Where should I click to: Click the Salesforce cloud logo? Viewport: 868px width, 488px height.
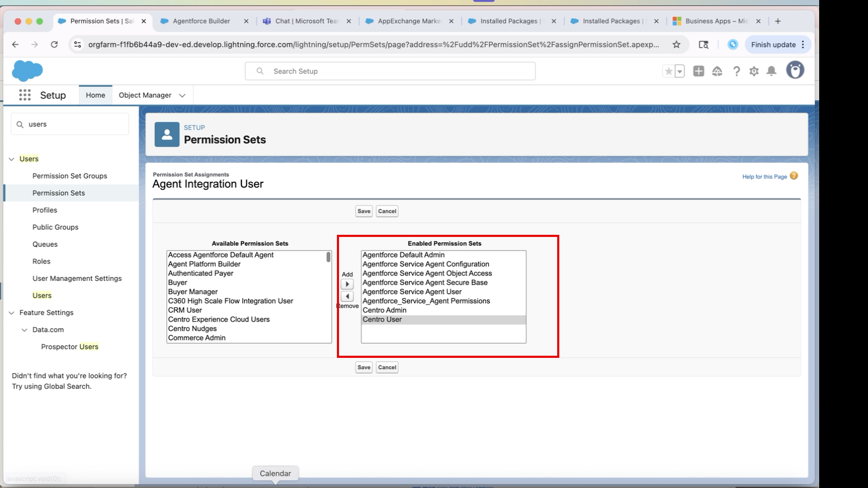click(x=27, y=70)
